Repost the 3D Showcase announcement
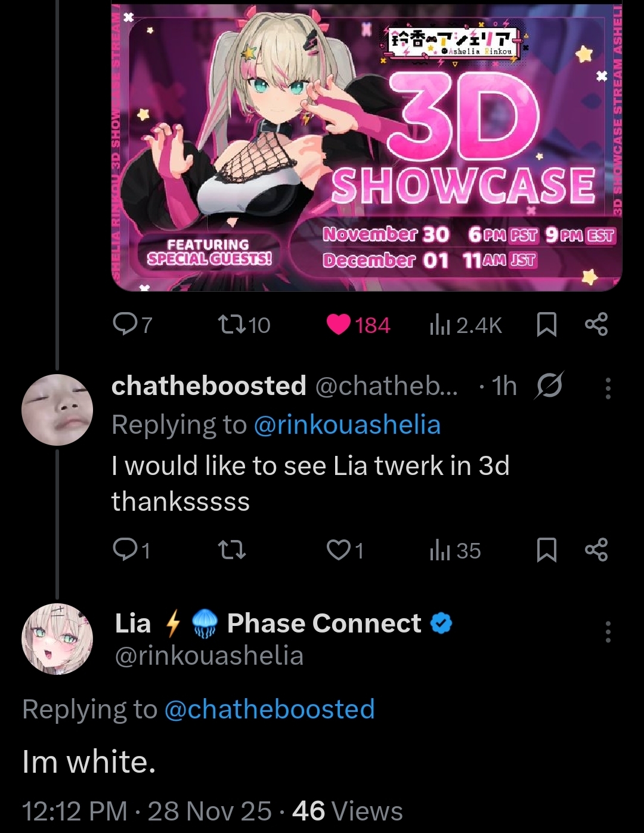 pos(231,325)
